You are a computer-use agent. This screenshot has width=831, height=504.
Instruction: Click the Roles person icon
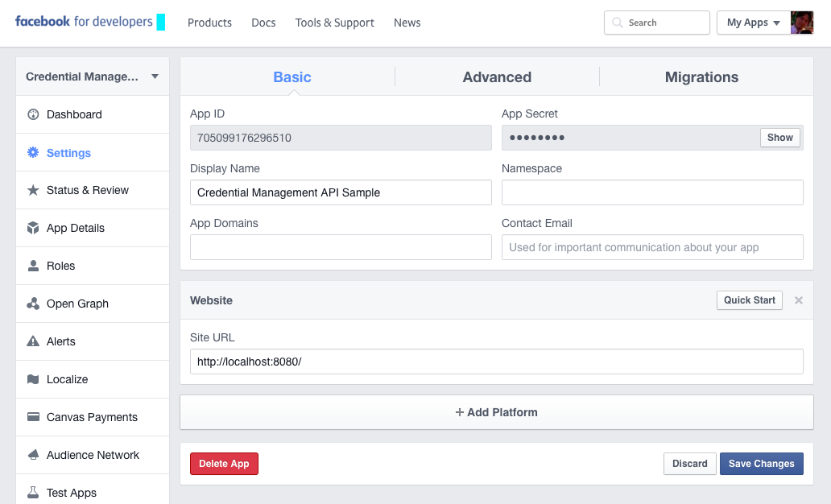(33, 266)
